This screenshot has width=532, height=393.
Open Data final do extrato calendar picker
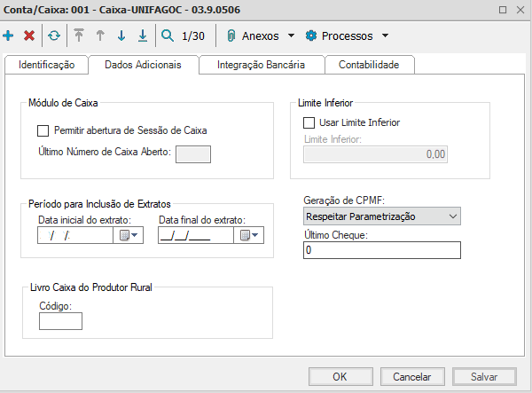coord(247,235)
